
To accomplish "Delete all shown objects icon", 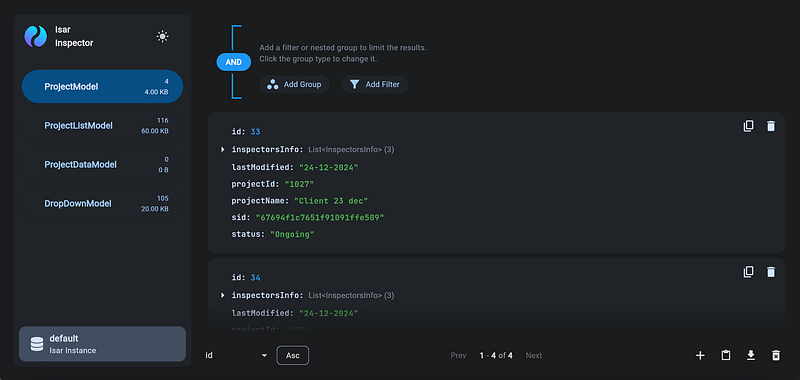I will click(x=776, y=356).
